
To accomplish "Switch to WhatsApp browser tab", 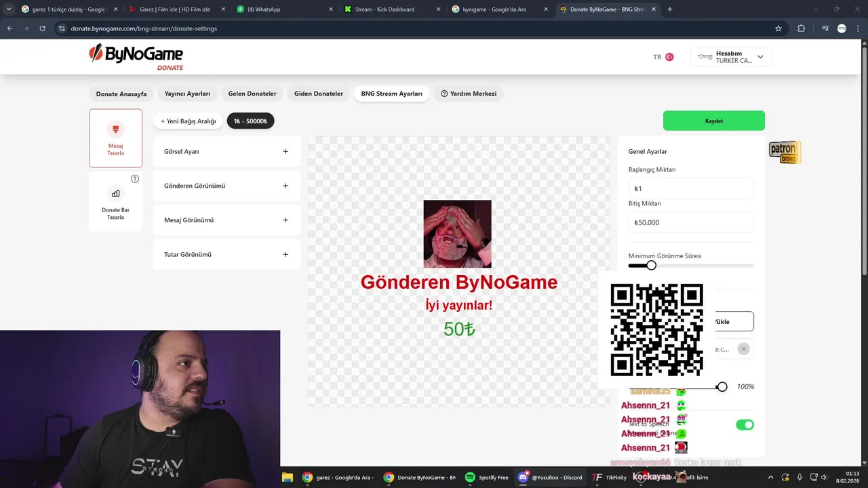I will (x=285, y=9).
